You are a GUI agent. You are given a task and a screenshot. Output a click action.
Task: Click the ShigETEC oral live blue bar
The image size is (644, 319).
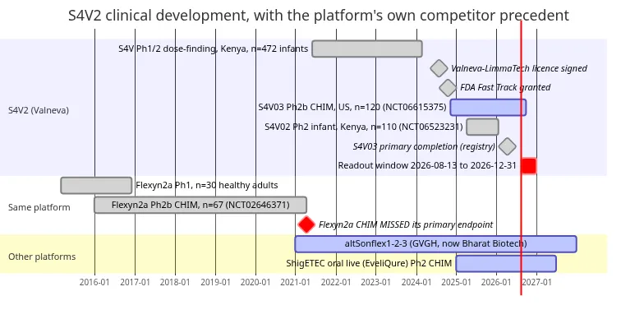tap(506, 263)
